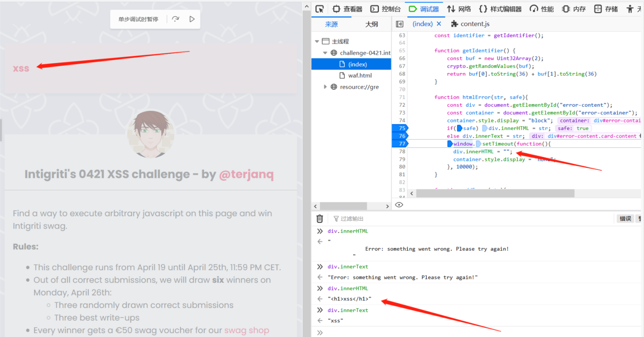The image size is (644, 337).
Task: Switch to the 大纲 outline tab
Action: [x=371, y=24]
